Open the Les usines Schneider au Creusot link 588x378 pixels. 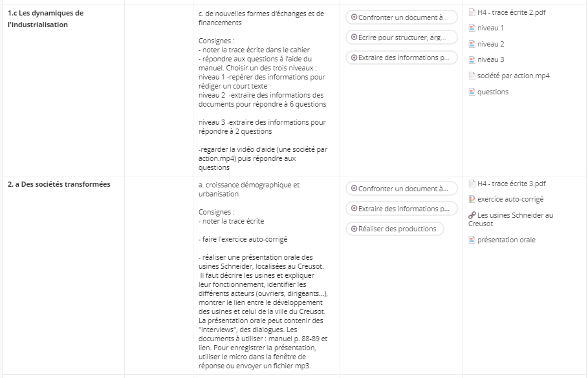[511, 220]
